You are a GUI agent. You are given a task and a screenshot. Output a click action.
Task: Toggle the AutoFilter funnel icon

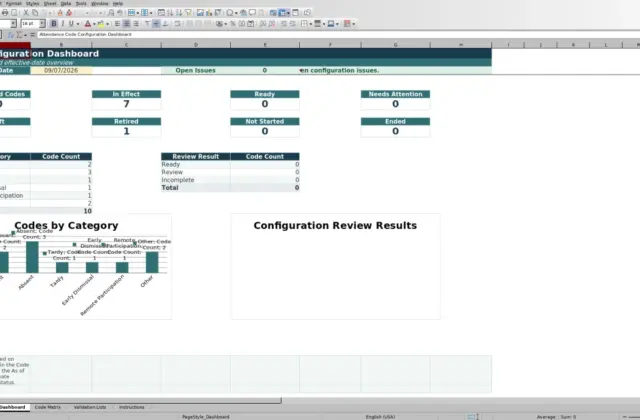[x=188, y=13]
